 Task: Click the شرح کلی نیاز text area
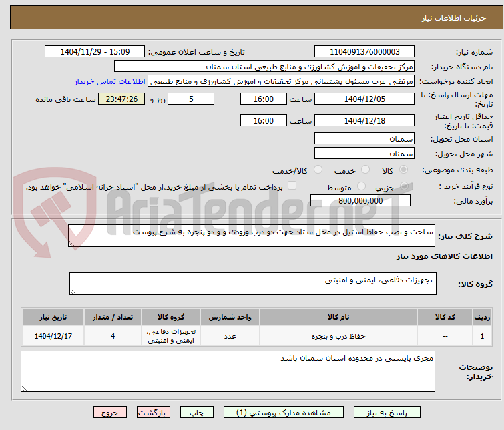pos(252,236)
